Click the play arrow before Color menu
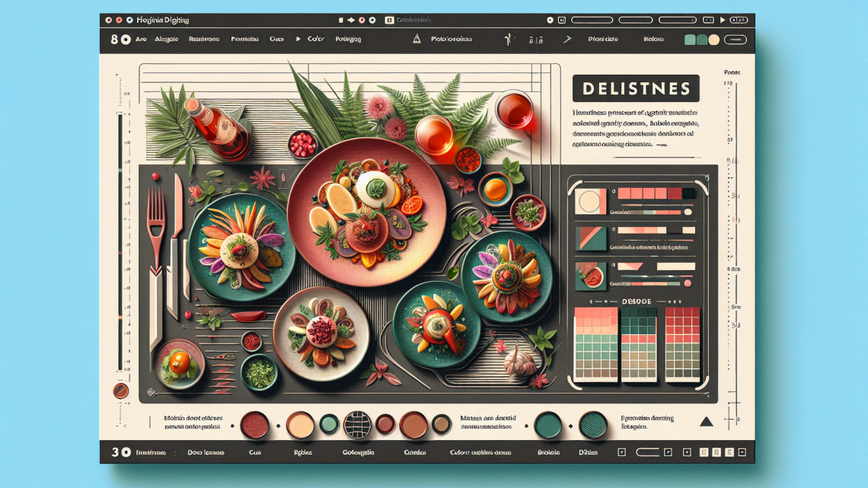This screenshot has width=868, height=488. [x=298, y=38]
